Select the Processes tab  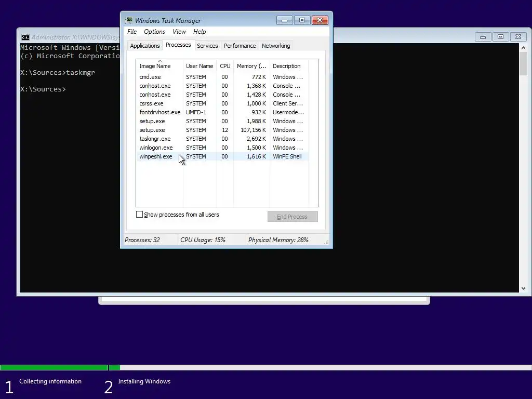point(178,45)
